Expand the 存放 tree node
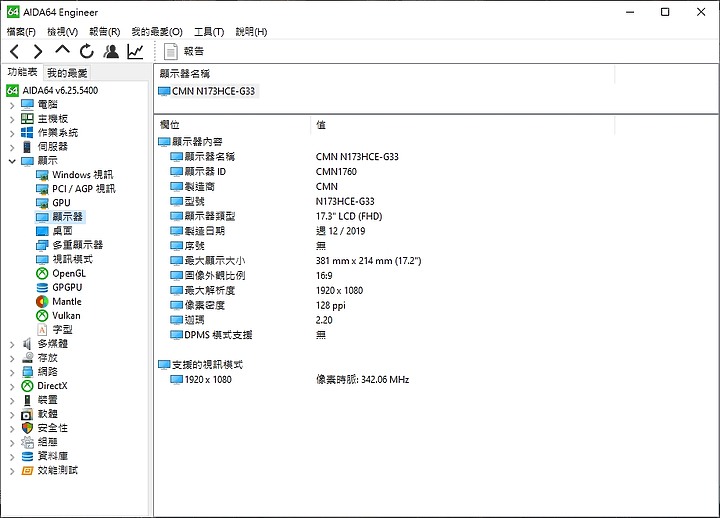The image size is (720, 518). point(12,358)
